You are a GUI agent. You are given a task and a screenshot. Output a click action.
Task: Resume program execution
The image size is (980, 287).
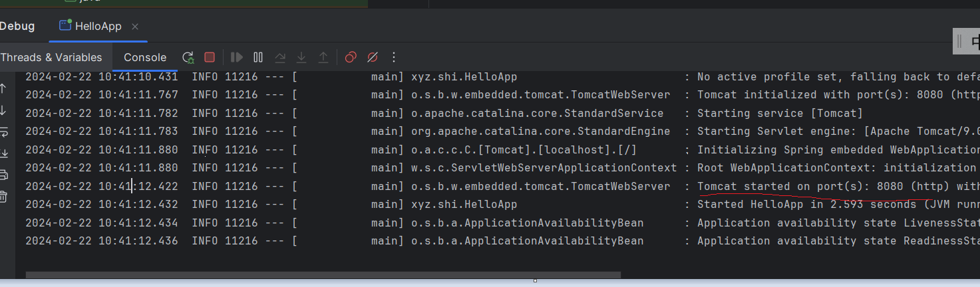(237, 58)
